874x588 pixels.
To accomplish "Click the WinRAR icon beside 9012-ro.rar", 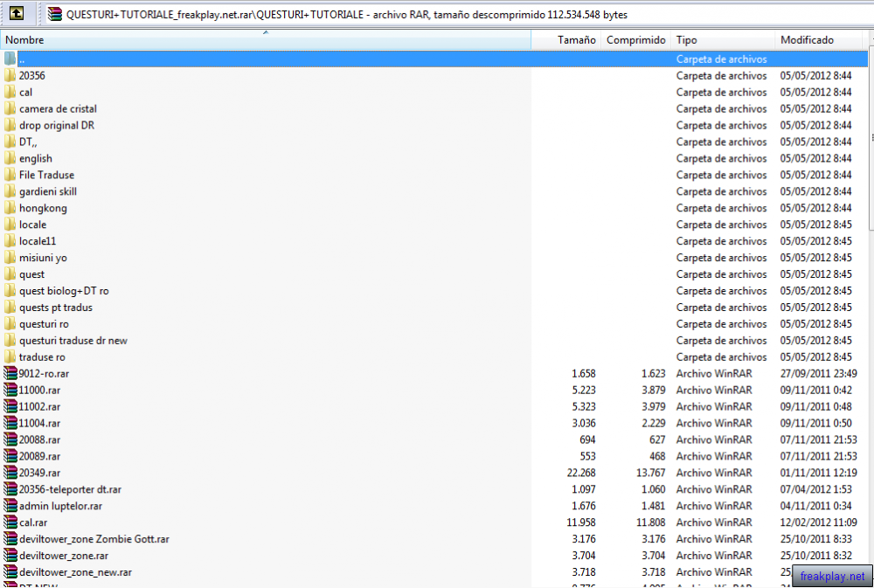I will click(x=10, y=373).
